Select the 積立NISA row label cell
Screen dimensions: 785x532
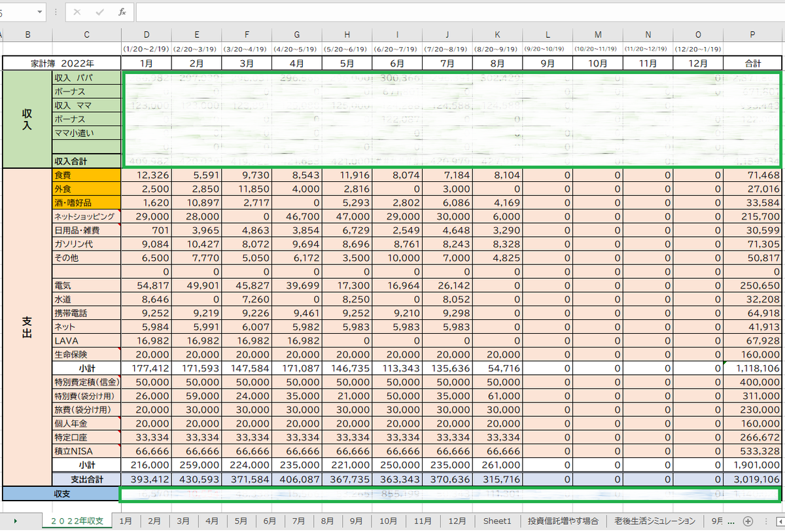(87, 451)
